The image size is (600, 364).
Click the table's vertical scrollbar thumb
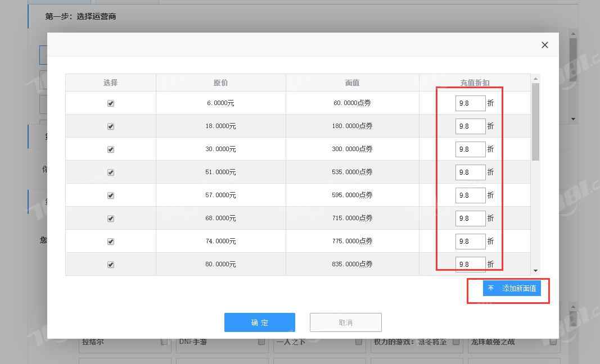pyautogui.click(x=535, y=121)
